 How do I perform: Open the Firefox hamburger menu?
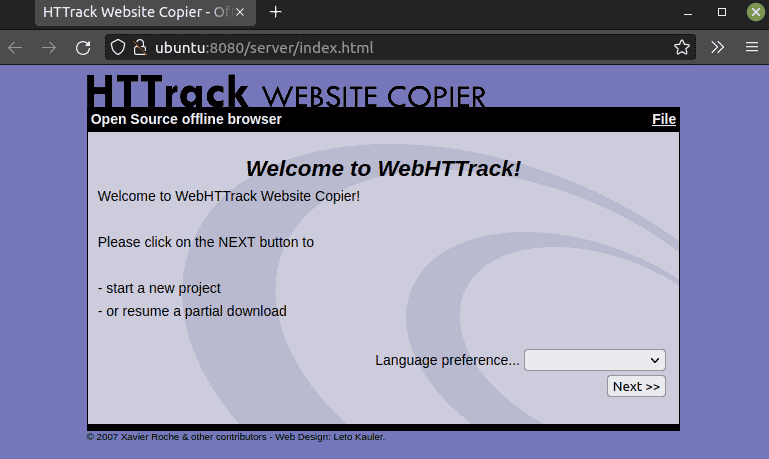pyautogui.click(x=752, y=47)
